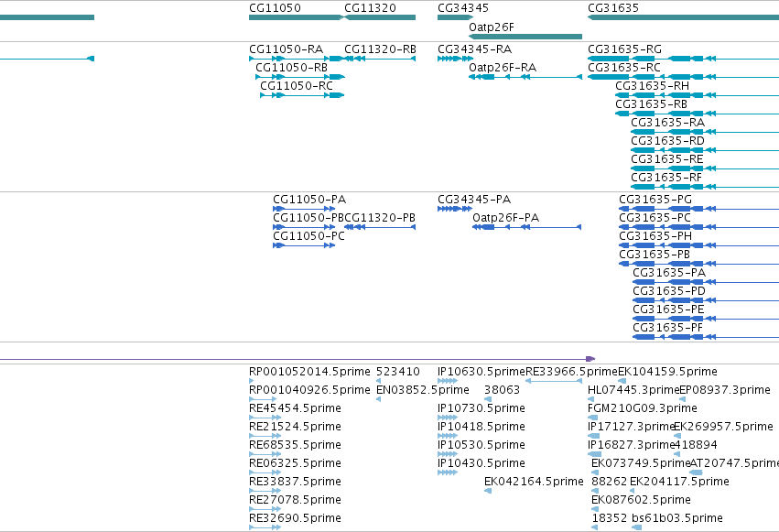Click EST RE68535.5prime
The width and height of the screenshot is (779, 532).
295,446
